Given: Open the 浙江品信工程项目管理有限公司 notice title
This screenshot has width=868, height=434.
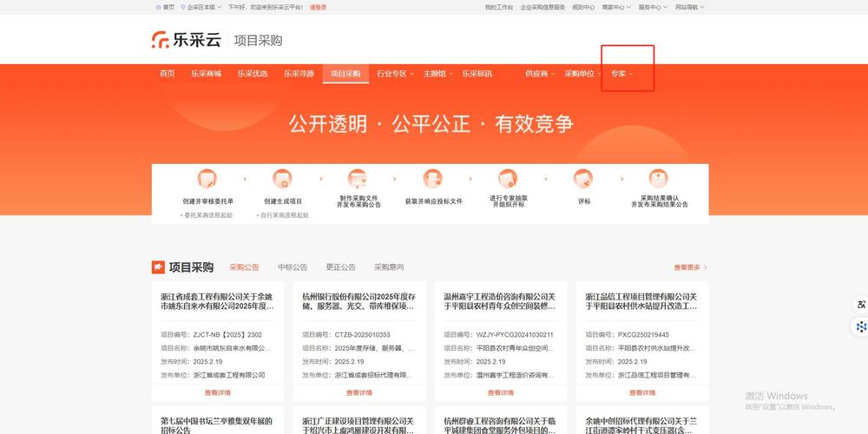Looking at the screenshot, I should coord(642,302).
